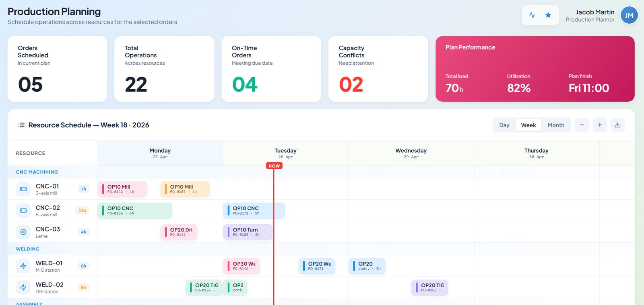The width and height of the screenshot is (644, 305).
Task: Click the WELD-01 resource name
Action: [49, 263]
